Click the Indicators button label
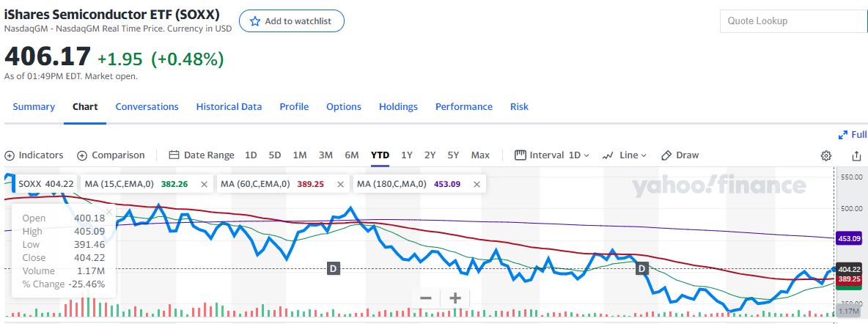 (x=41, y=155)
